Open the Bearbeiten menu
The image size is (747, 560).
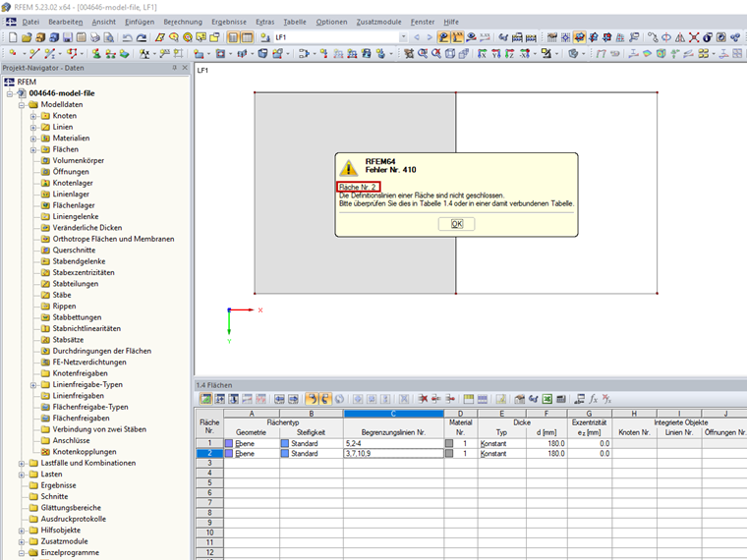pos(65,22)
